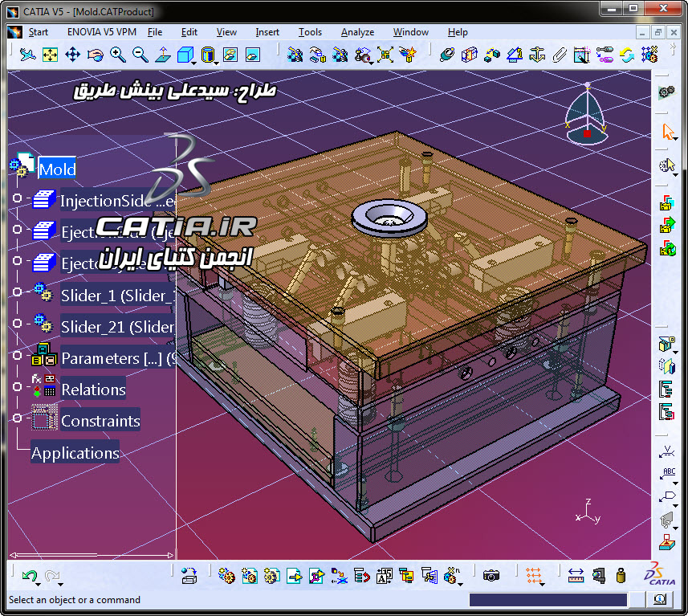Image resolution: width=688 pixels, height=616 pixels.
Task: Select the Applications tree entry
Action: click(75, 453)
